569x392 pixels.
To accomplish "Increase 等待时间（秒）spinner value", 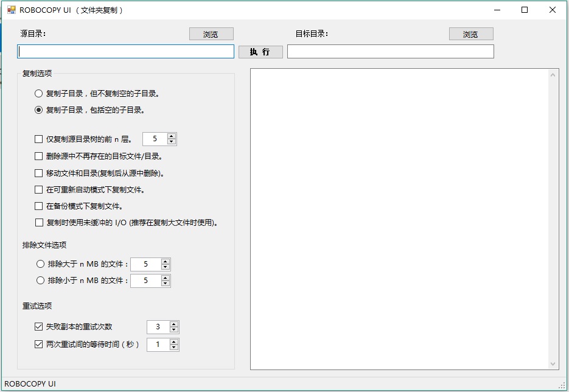I will 174,341.
